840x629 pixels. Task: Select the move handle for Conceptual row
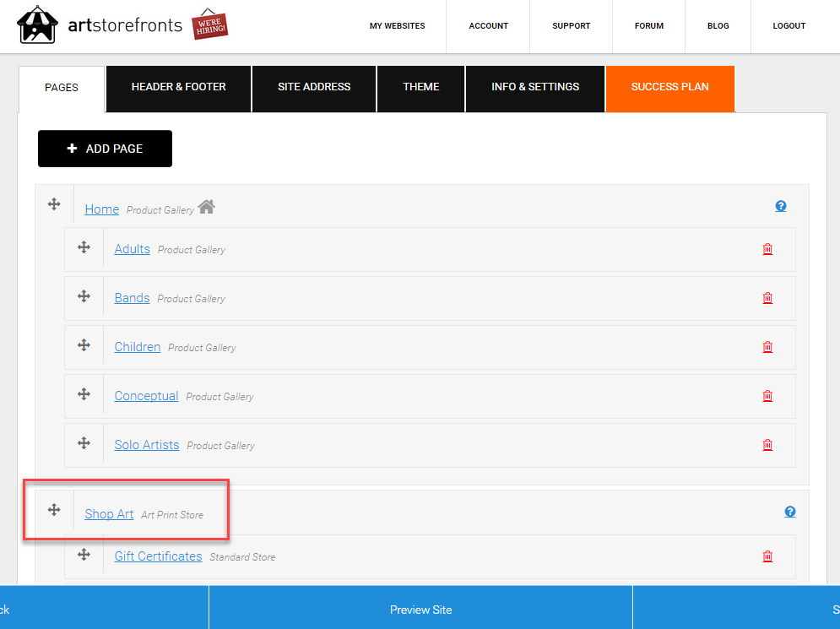coord(84,394)
